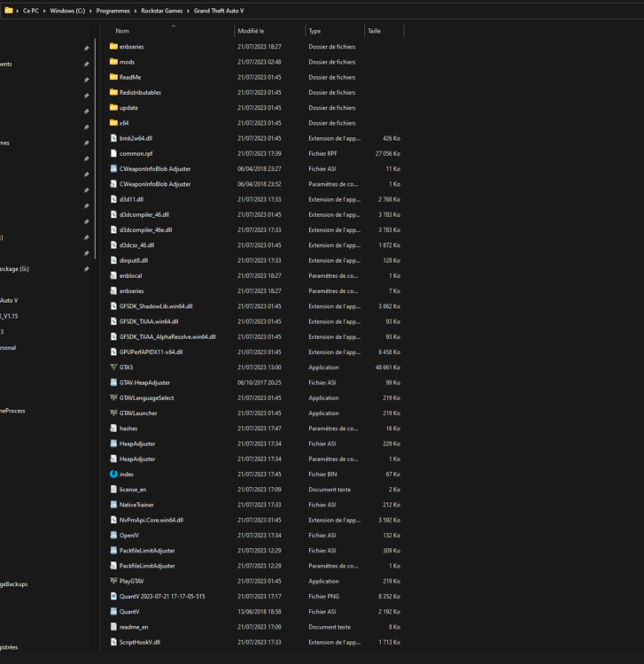Navigate to Ce PC in the breadcrumb
This screenshot has height=664, width=644.
(x=31, y=11)
